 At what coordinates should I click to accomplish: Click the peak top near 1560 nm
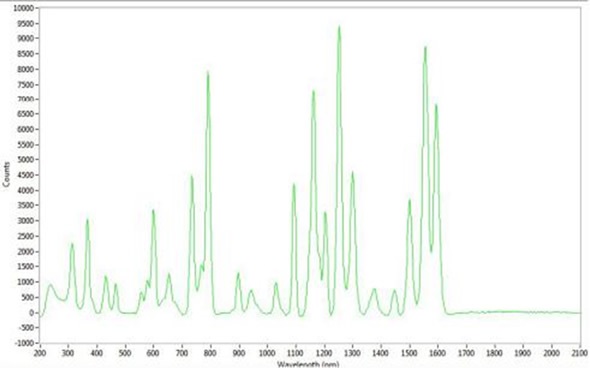[425, 48]
